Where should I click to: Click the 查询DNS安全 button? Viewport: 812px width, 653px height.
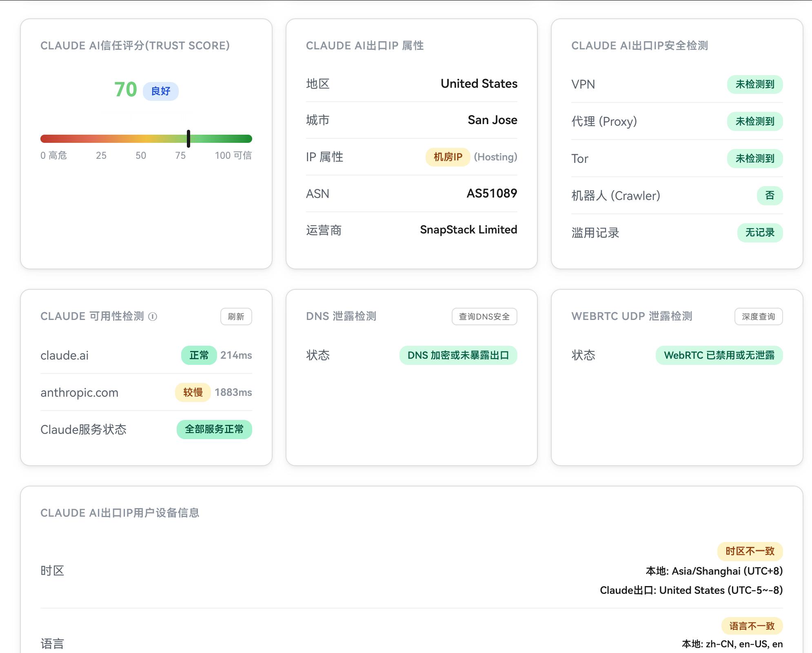point(484,316)
